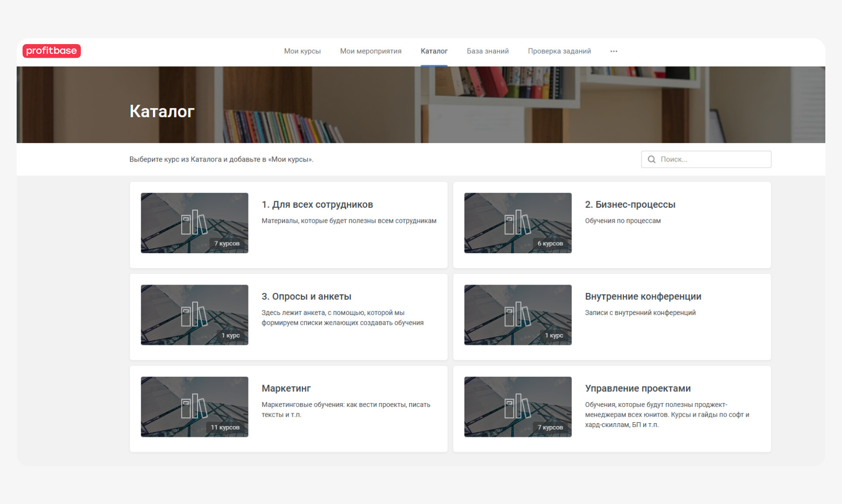The width and height of the screenshot is (842, 504).
Task: Select the Каталог tab
Action: [434, 51]
